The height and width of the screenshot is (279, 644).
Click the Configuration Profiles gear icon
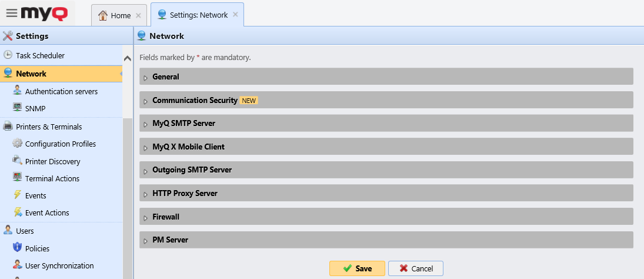tap(17, 144)
